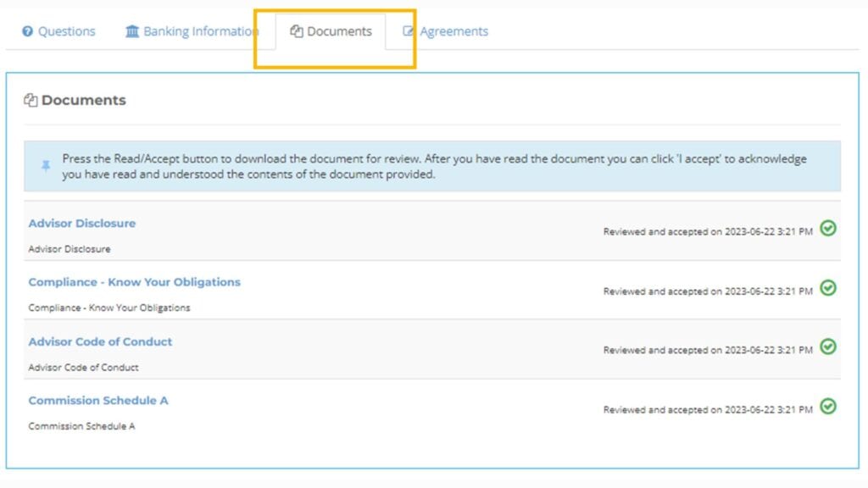Click the bank building icon

pyautogui.click(x=132, y=31)
